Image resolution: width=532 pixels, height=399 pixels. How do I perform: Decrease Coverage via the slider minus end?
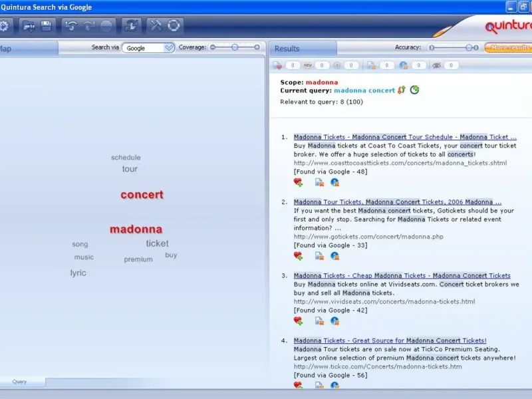213,47
